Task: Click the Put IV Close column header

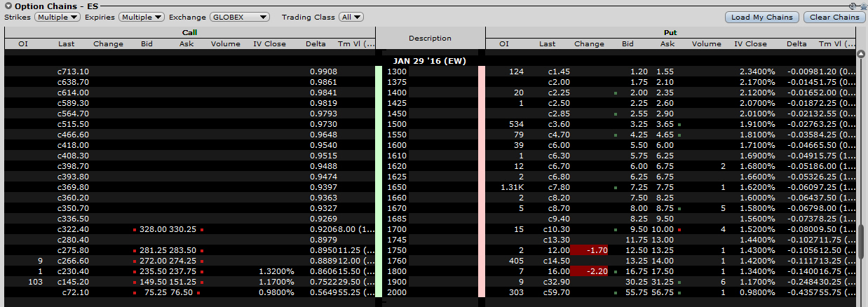Action: [x=751, y=43]
